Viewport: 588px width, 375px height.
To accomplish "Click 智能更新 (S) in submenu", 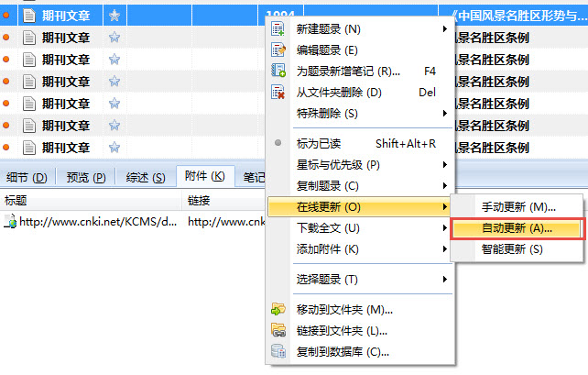I will pos(517,249).
